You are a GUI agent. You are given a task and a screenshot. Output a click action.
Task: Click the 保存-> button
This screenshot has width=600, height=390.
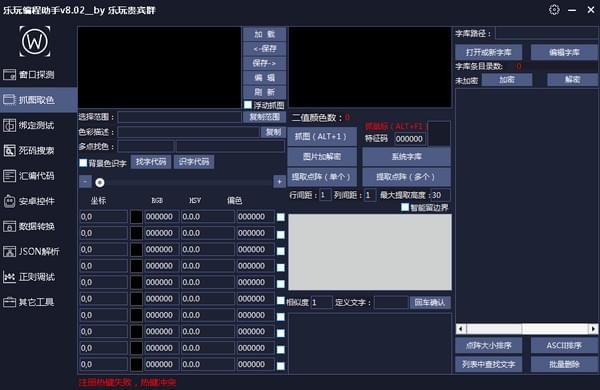(x=264, y=63)
